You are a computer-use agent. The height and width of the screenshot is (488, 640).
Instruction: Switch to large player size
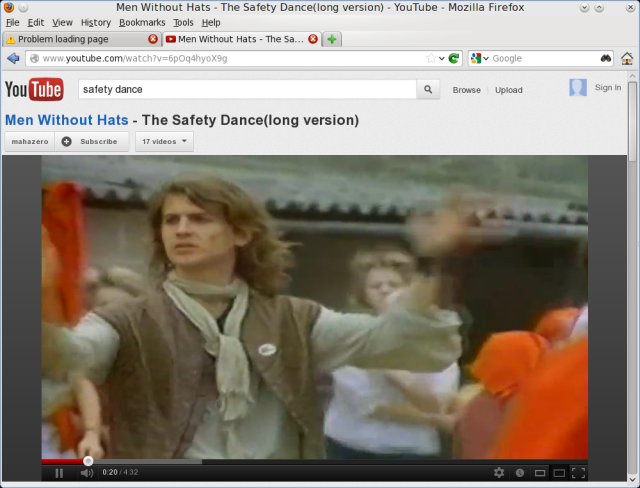(559, 473)
